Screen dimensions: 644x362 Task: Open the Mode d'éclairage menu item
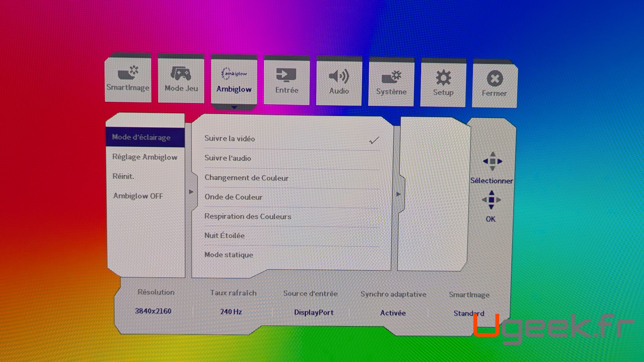(142, 137)
